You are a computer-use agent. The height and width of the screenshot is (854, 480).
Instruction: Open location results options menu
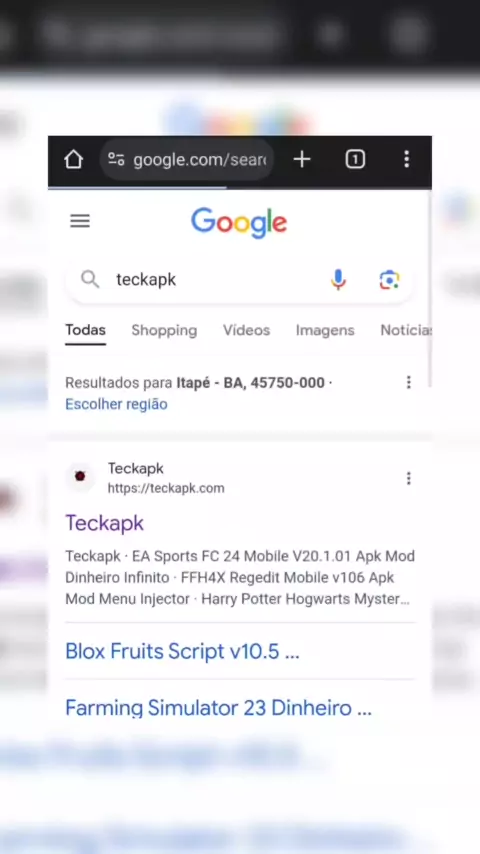pyautogui.click(x=409, y=382)
